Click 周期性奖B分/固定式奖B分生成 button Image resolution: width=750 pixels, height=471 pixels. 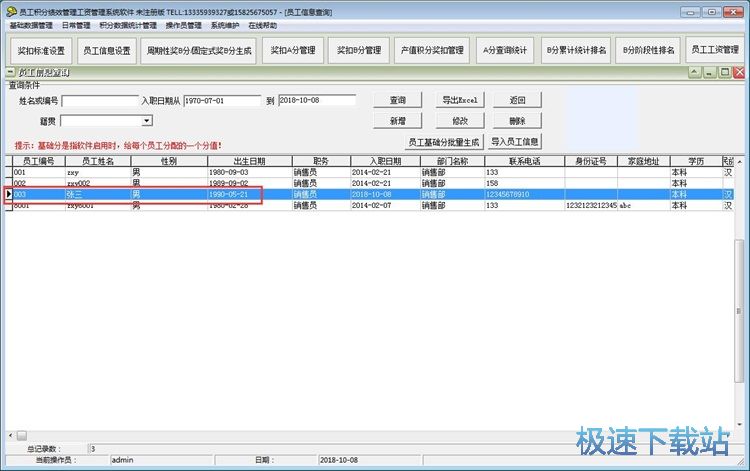[x=199, y=51]
